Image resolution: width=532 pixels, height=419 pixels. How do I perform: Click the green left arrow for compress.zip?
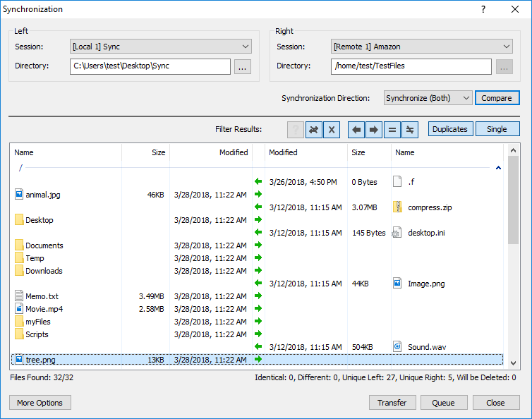[258, 207]
